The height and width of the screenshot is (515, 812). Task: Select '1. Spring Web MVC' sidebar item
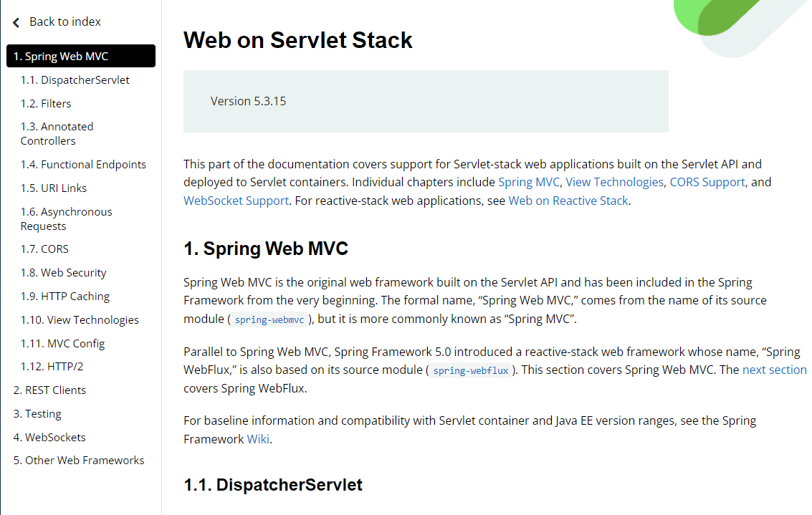coord(81,56)
